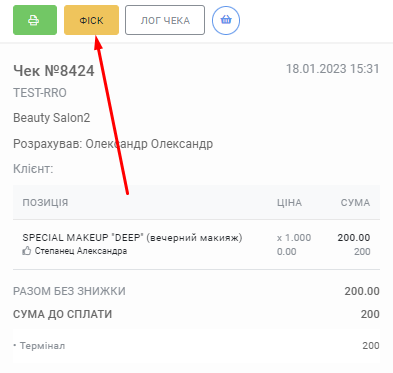This screenshot has height=373, width=393.
Task: Click the green print receipt button
Action: [35, 20]
